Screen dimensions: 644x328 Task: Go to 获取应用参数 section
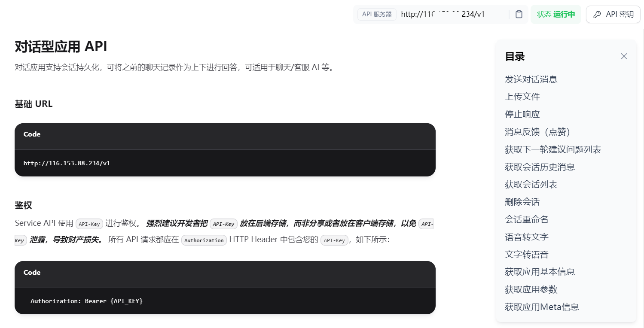point(531,289)
